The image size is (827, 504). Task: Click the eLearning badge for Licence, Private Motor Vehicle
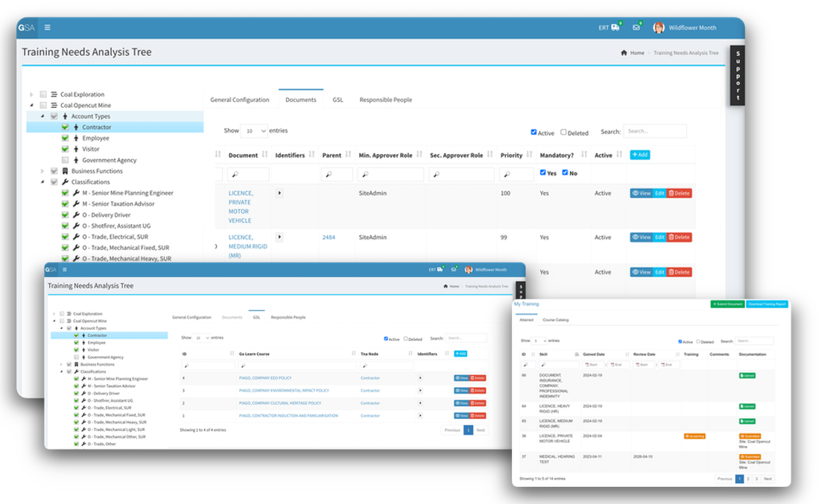[x=694, y=436]
